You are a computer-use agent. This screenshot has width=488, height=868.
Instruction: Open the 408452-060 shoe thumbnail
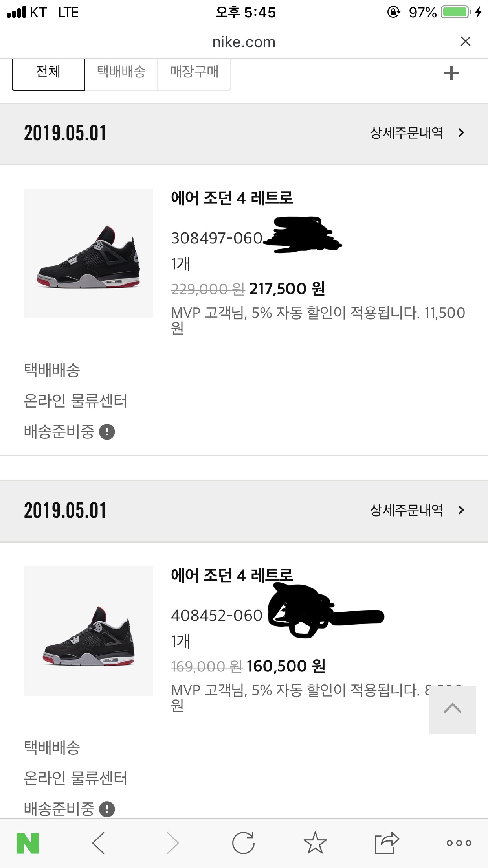[88, 631]
